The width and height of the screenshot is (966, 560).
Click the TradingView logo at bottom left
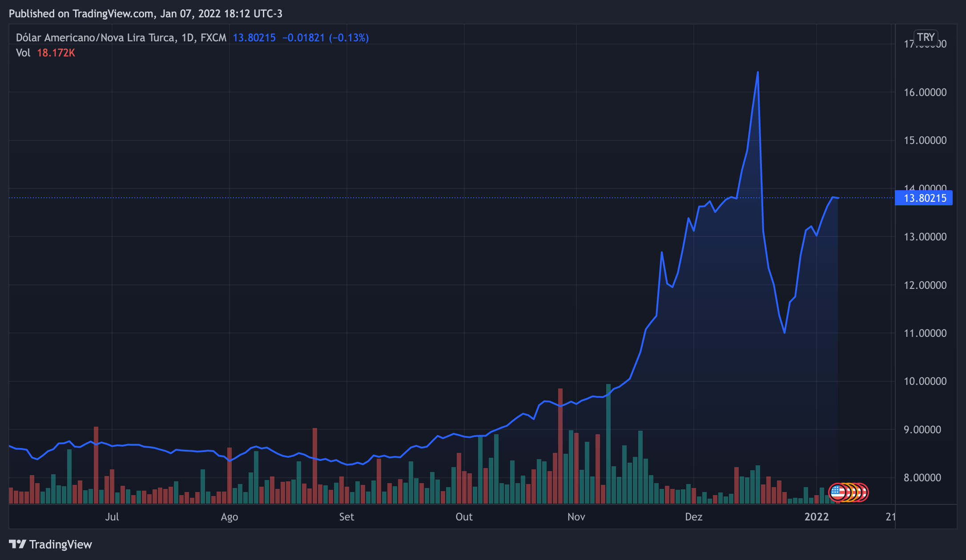pos(50,544)
